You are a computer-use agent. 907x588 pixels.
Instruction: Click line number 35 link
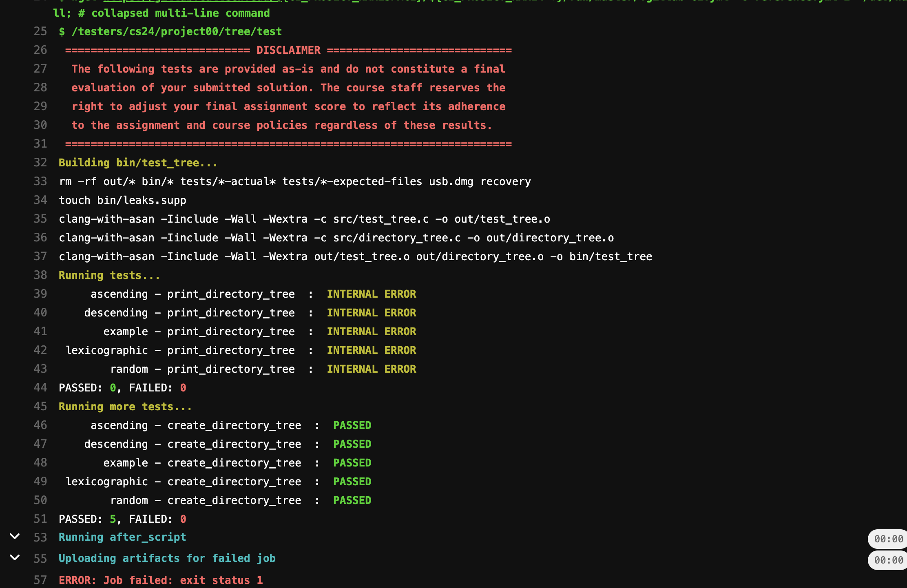point(40,219)
